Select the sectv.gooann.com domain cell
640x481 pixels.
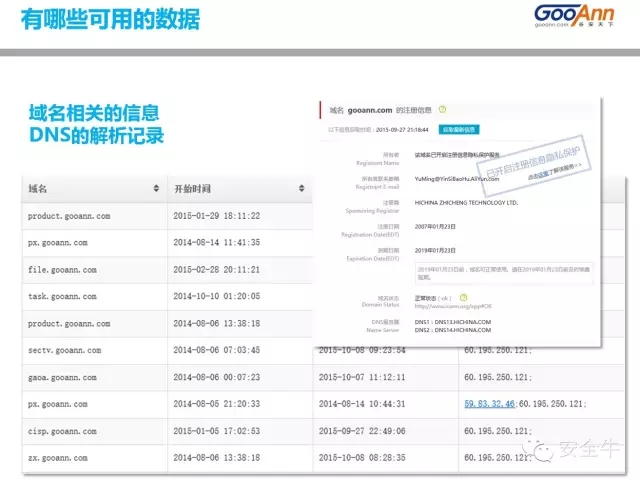coord(64,350)
